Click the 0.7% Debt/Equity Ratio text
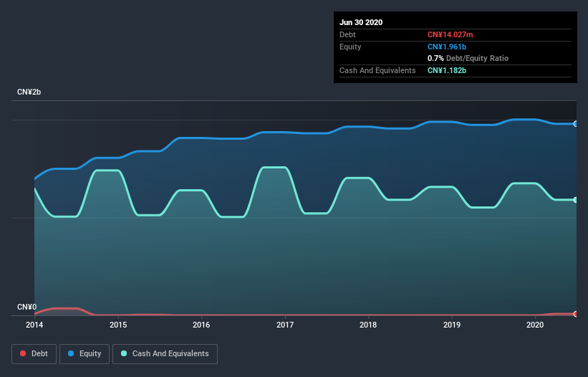Screen dimensions: 588x377 point(468,59)
